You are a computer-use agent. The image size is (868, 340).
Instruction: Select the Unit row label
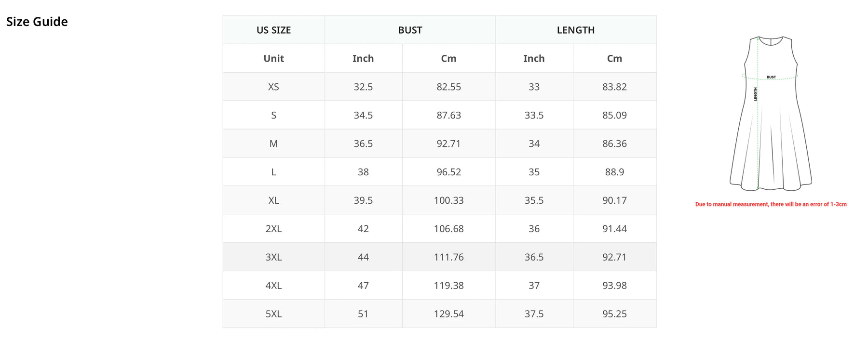coord(273,58)
